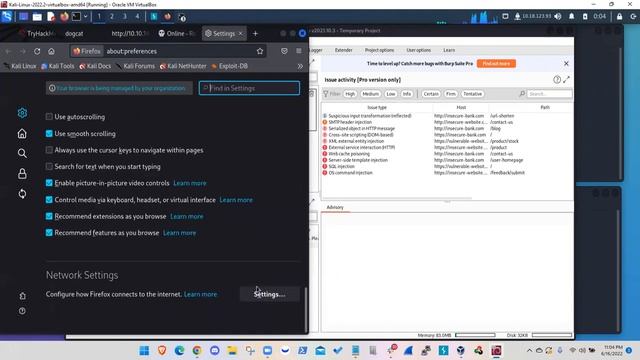Switch to Kali workspace 2

pyautogui.click(x=112, y=17)
